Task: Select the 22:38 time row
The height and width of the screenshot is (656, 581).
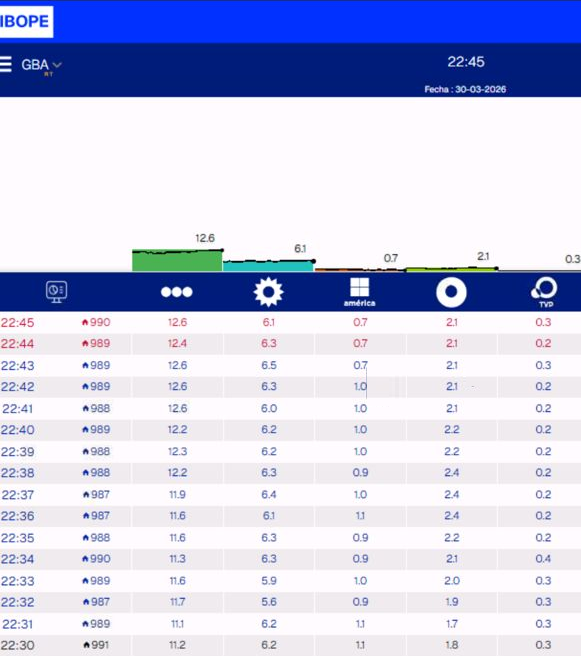Action: point(290,473)
